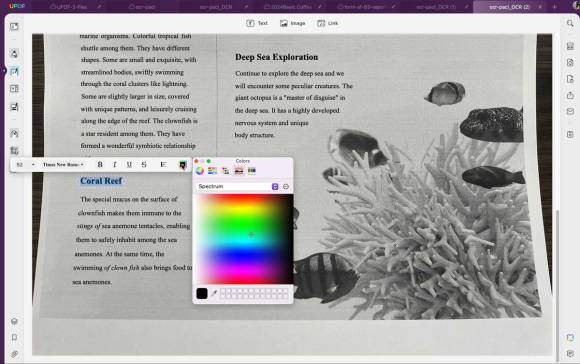Select the active Edit PDF sidebar tool
Image resolution: width=580 pixels, height=364 pixels.
tap(14, 71)
